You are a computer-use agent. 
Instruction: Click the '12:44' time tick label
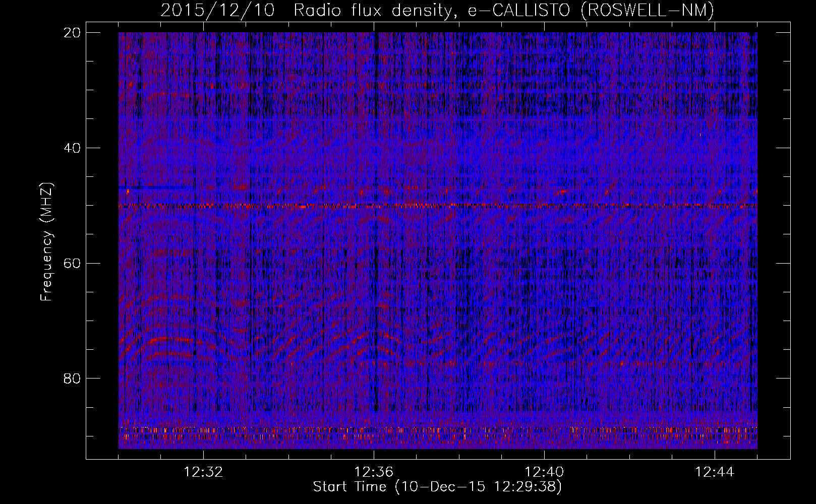(715, 472)
